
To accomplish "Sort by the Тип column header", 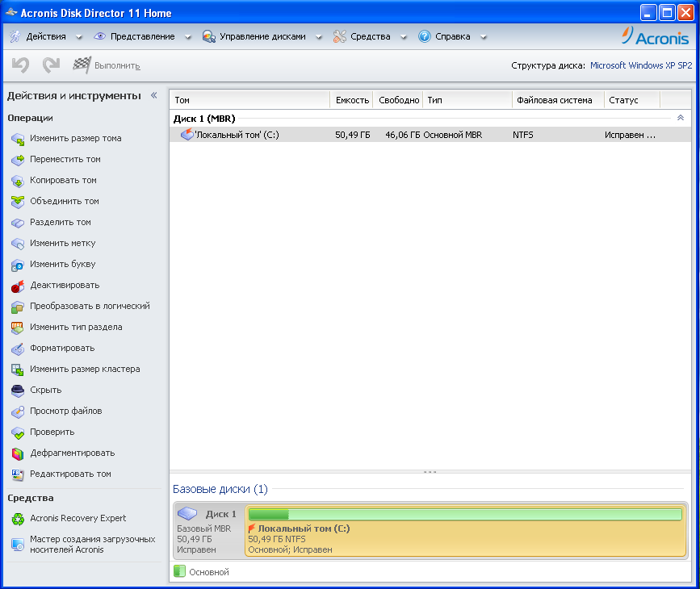I will (x=467, y=100).
